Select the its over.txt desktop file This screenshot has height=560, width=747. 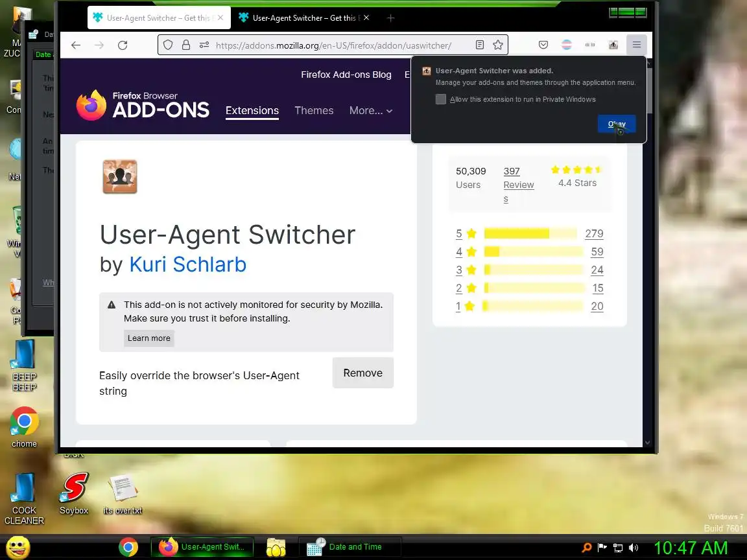pyautogui.click(x=123, y=495)
